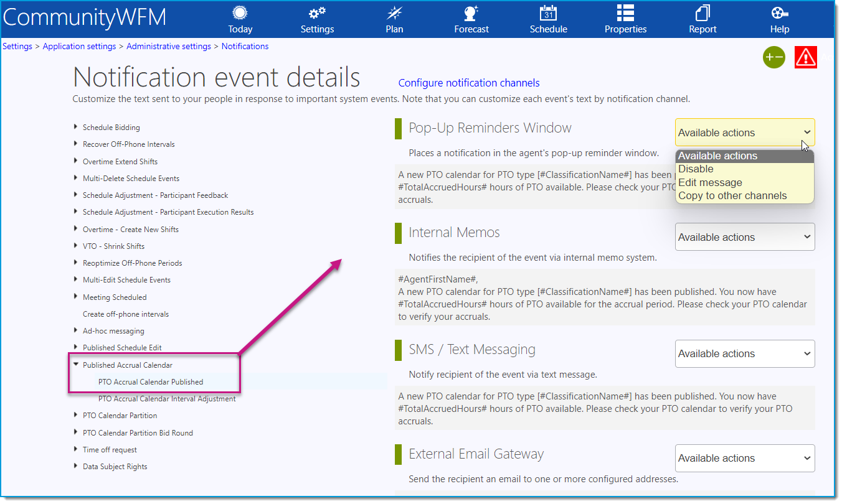The image size is (842, 504).
Task: Expand the Recover Off-Phone Intervals arrow
Action: point(76,144)
